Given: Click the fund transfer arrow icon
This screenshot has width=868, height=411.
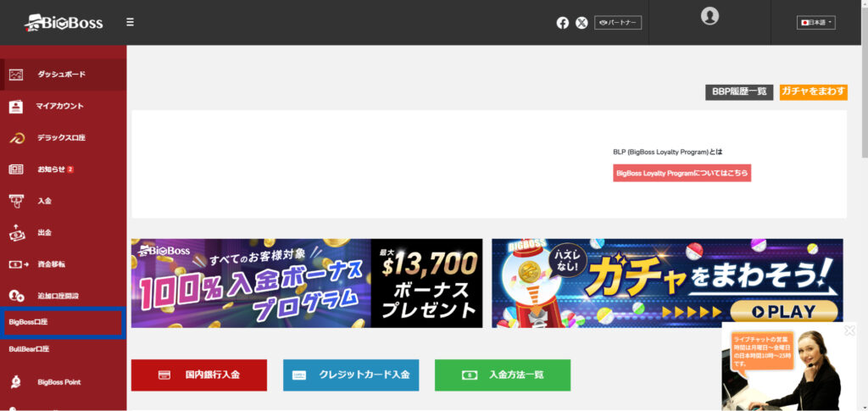Looking at the screenshot, I should point(19,264).
